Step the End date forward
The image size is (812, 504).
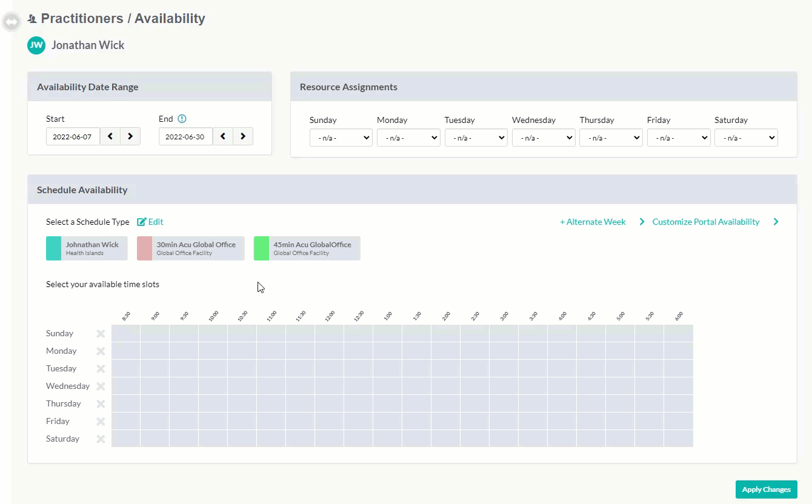click(243, 136)
